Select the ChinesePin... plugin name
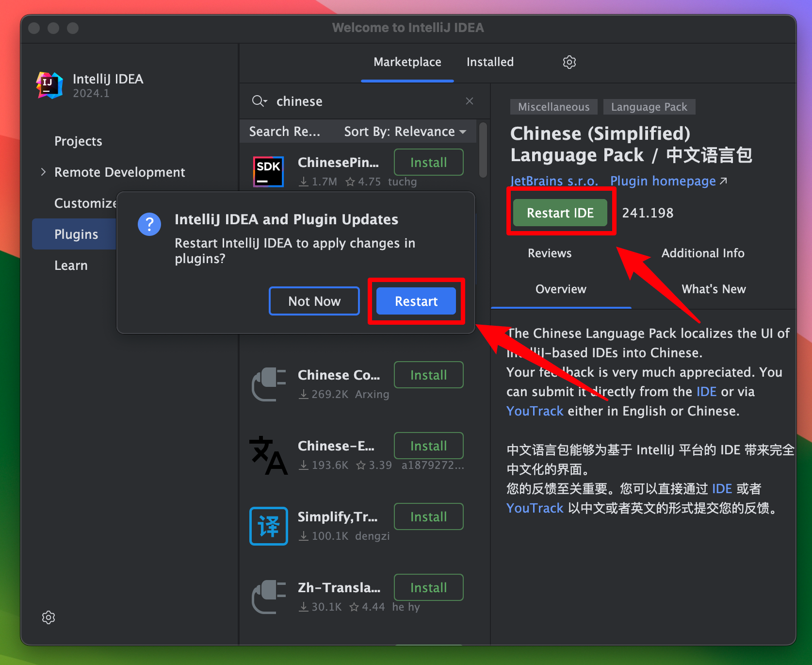 (x=338, y=163)
